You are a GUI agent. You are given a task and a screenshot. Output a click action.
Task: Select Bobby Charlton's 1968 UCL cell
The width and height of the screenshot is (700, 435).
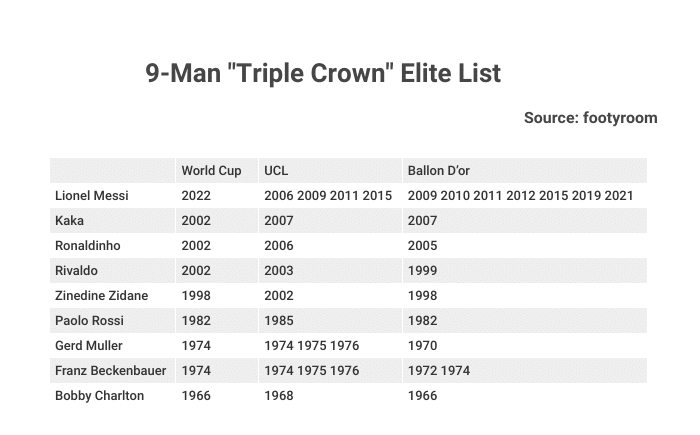point(330,396)
